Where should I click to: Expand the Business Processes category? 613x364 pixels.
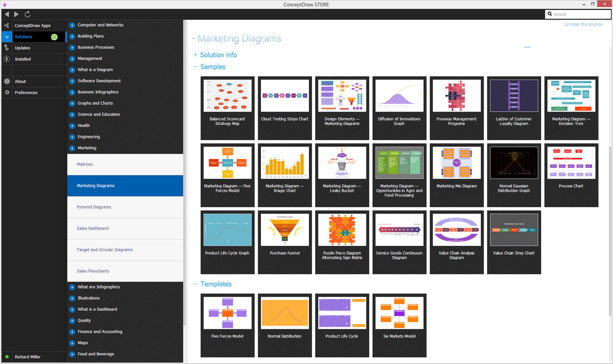click(72, 47)
